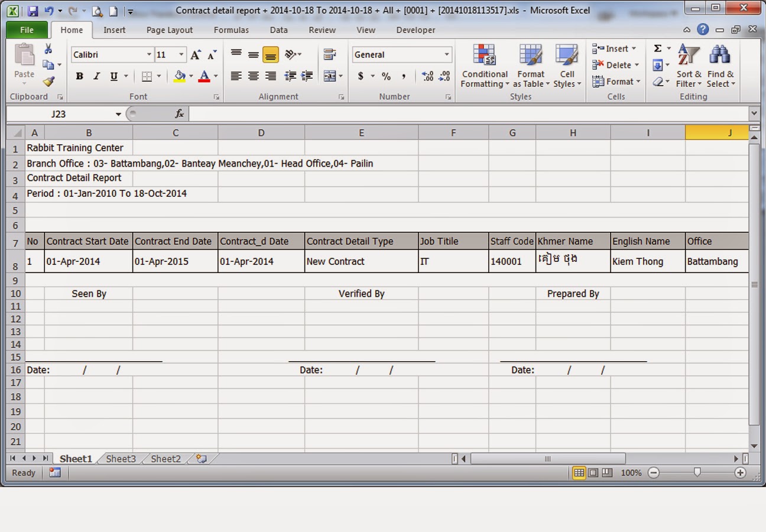The image size is (766, 532).
Task: Click the AutoSum icon
Action: coord(658,48)
